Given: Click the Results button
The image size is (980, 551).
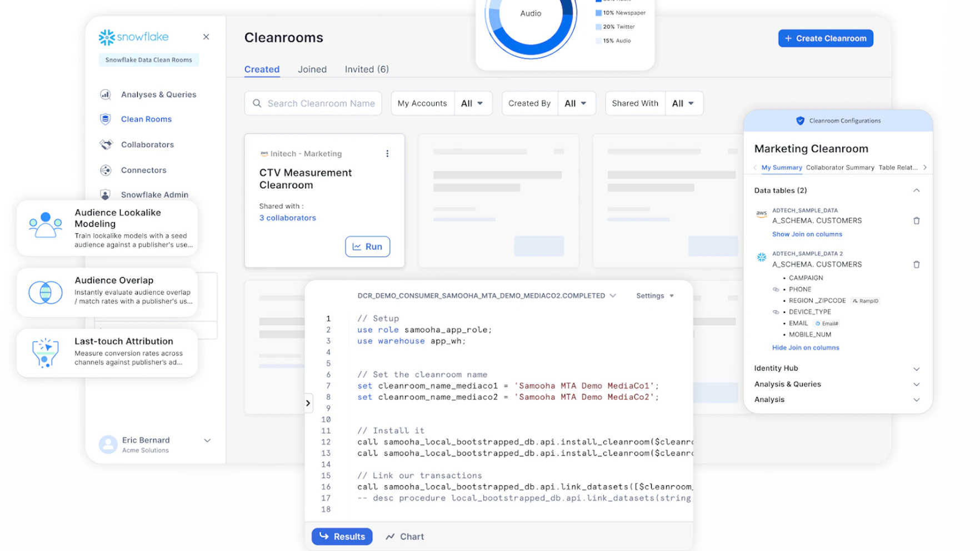Looking at the screenshot, I should pos(342,537).
